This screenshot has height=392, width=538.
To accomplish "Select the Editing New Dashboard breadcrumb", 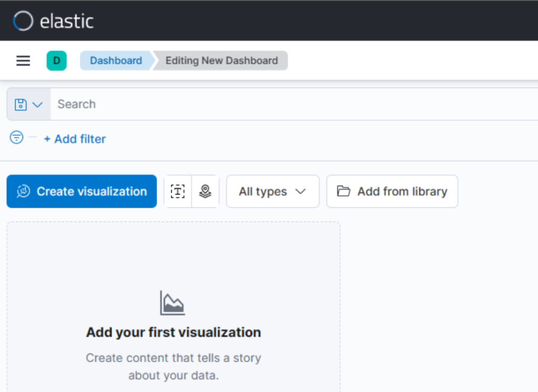I will coord(221,61).
